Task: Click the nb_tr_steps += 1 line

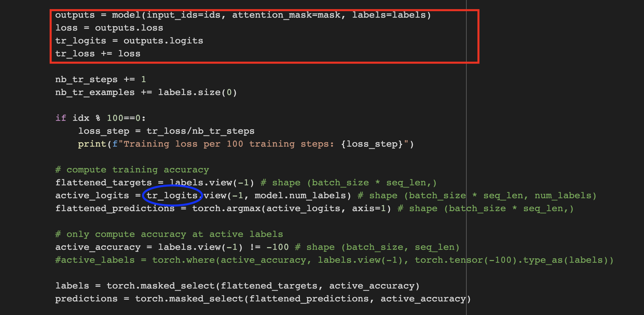Action: coord(100,79)
